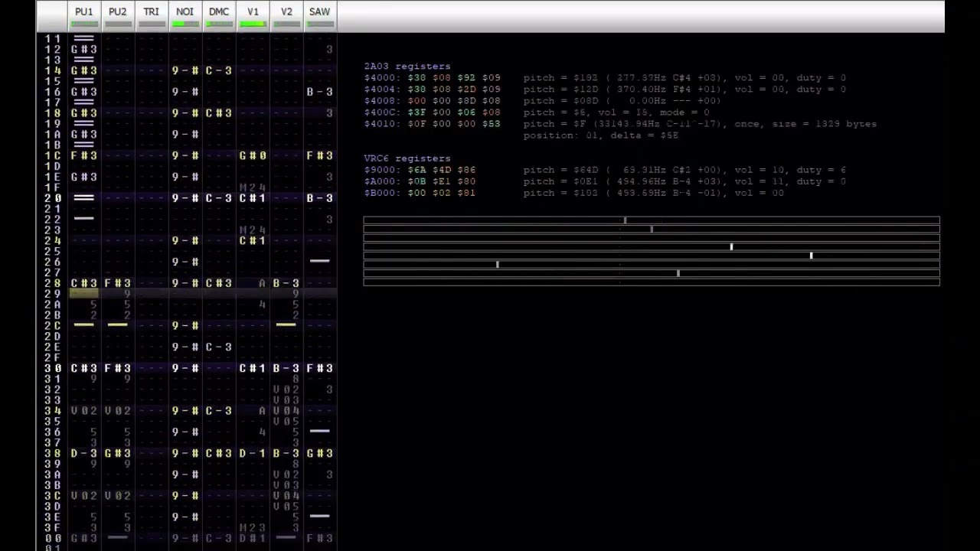The height and width of the screenshot is (551, 980).
Task: Click the $4010 register line
Action: tap(620, 124)
